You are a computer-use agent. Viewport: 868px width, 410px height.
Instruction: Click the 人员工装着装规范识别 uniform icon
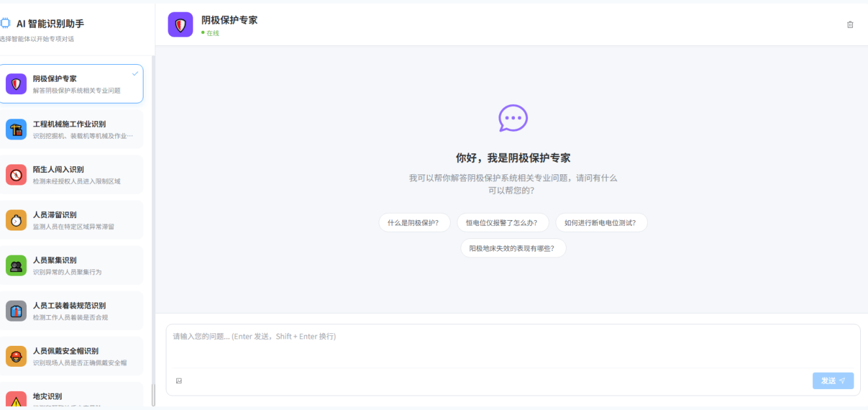click(16, 310)
